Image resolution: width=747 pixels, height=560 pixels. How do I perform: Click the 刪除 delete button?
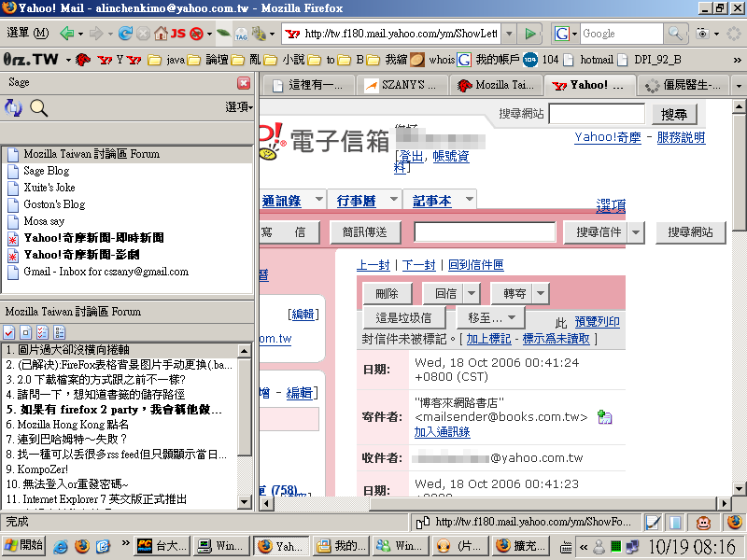click(x=387, y=293)
